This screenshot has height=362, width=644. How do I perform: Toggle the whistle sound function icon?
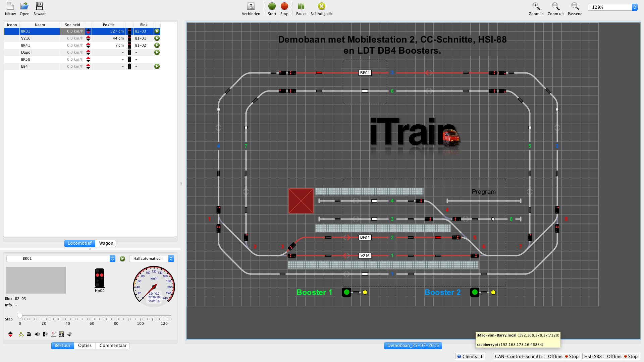point(45,334)
